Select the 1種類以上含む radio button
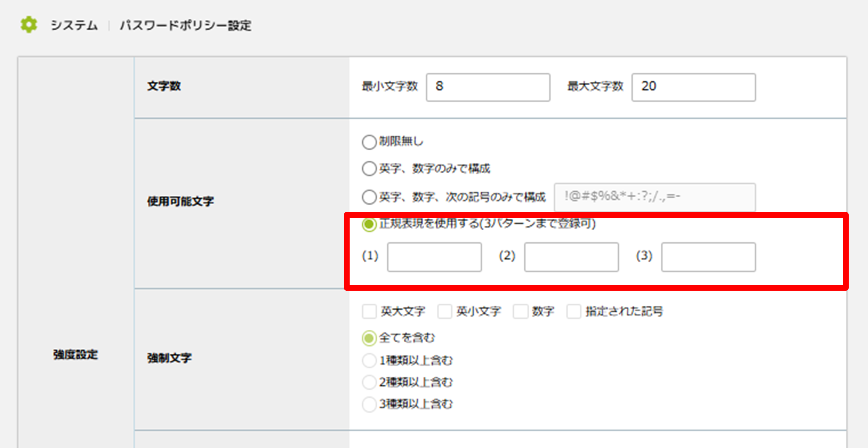 (369, 360)
